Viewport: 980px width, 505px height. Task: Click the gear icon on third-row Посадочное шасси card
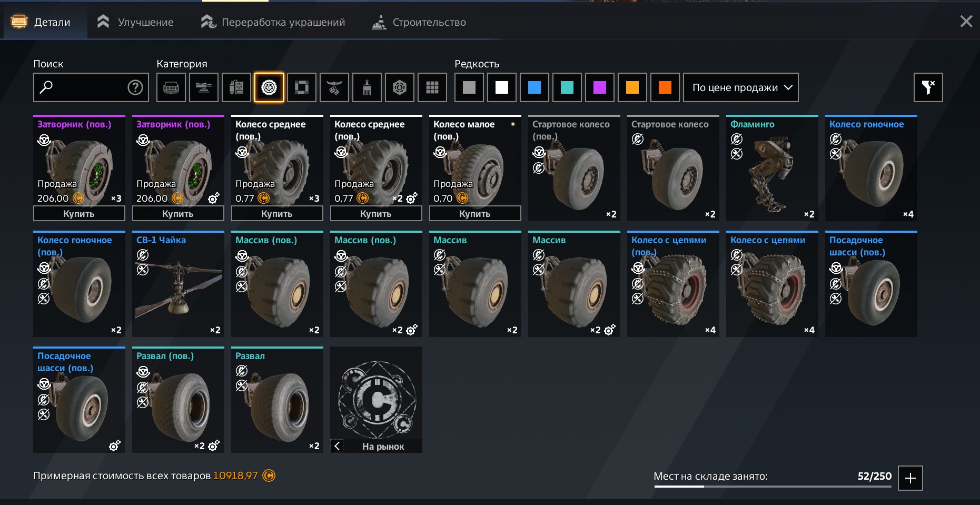tap(114, 446)
